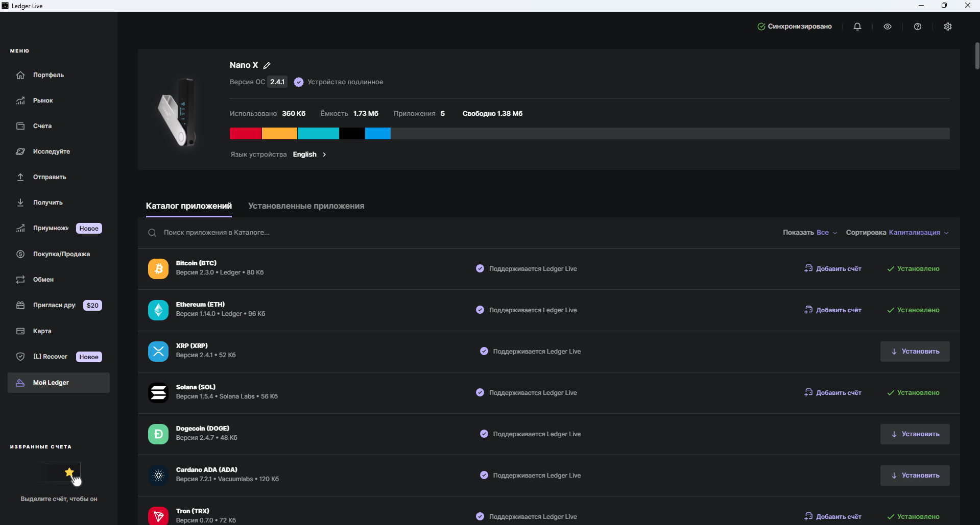The width and height of the screenshot is (980, 525).
Task: Click the search magnifier icon in catalog
Action: coord(152,233)
